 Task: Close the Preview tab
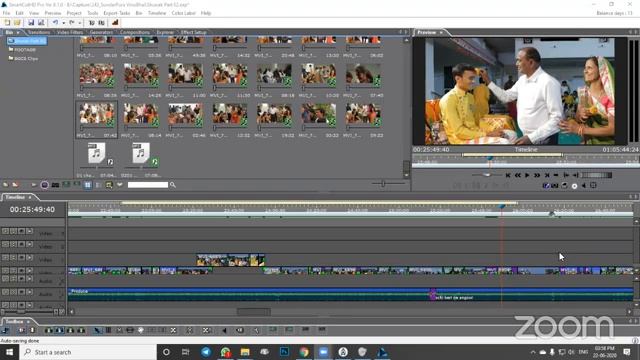click(441, 32)
